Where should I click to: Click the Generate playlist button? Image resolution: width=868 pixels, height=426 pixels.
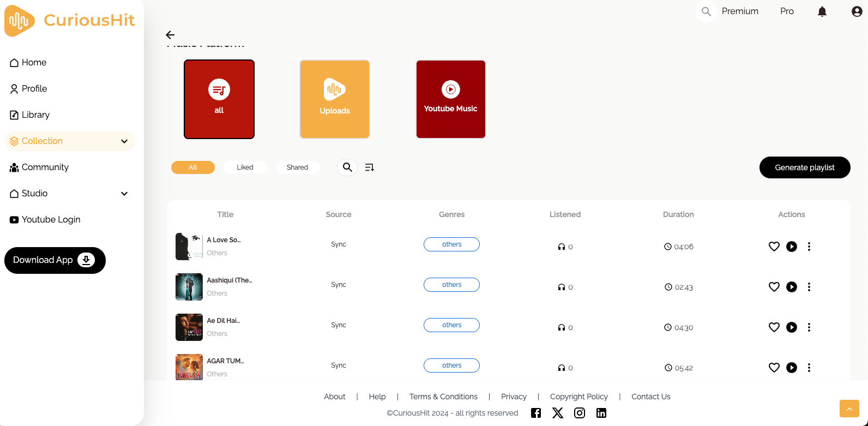[x=804, y=167]
